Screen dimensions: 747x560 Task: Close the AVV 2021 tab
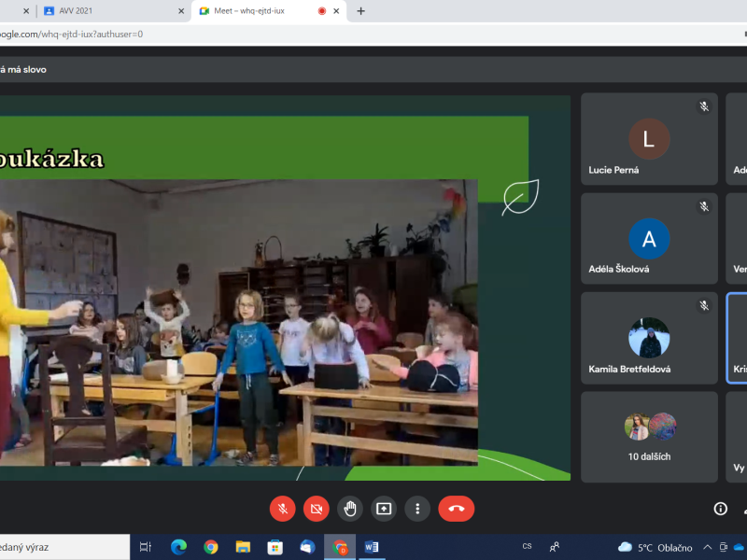181,11
